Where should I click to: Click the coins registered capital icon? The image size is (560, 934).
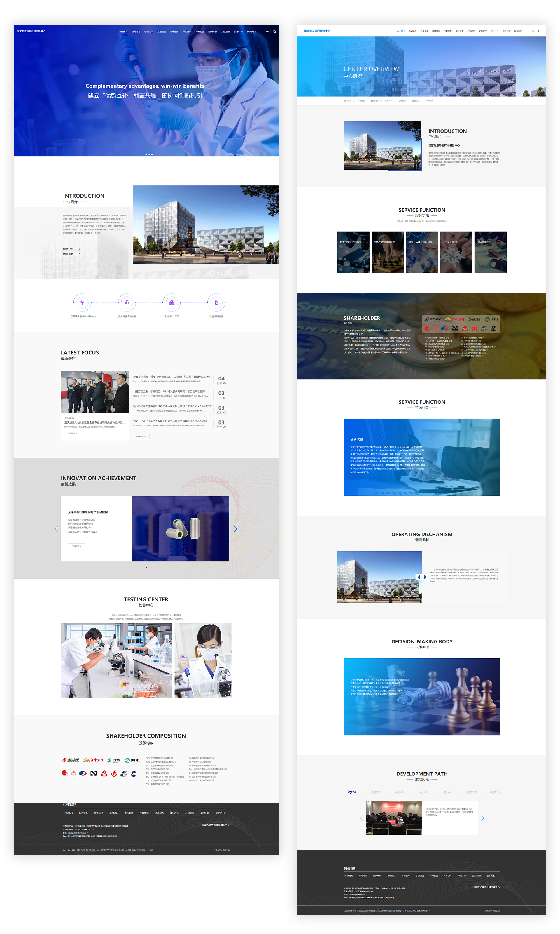coord(172,302)
